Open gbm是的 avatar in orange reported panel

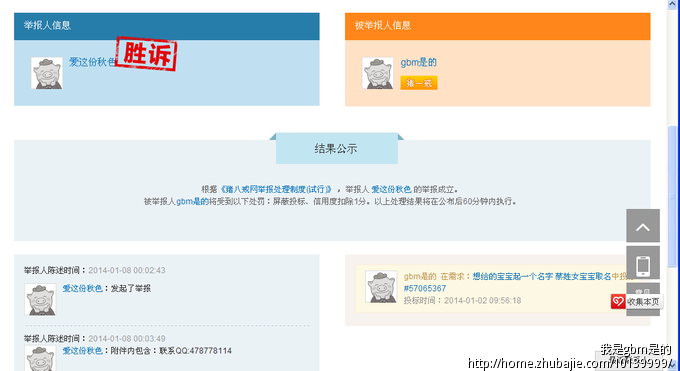coord(378,73)
